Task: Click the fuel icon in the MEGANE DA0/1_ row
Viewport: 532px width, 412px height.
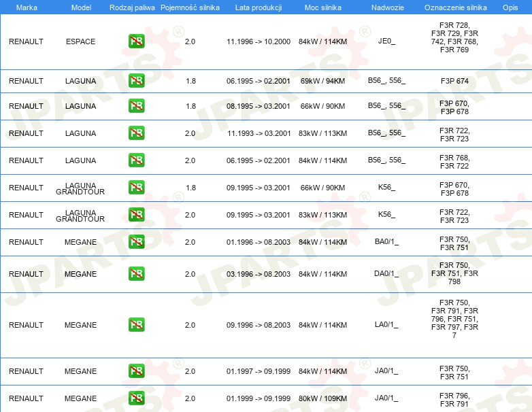Action: click(136, 274)
